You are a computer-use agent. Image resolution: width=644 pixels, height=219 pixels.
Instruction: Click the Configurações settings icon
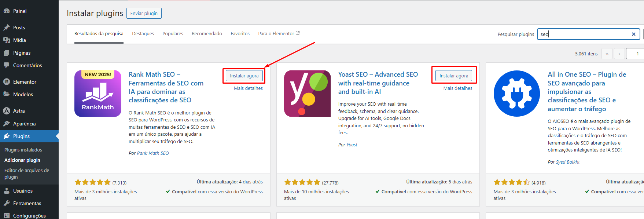click(x=7, y=216)
